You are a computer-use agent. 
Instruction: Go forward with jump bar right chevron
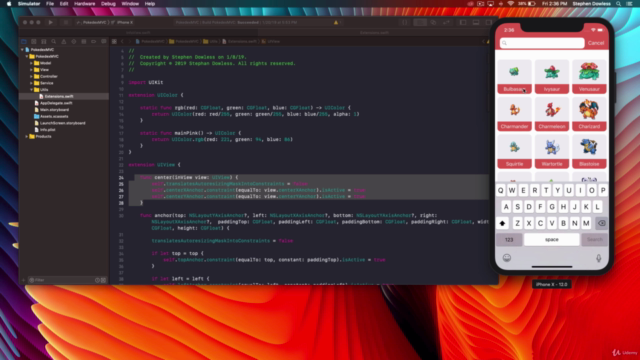(x=130, y=41)
